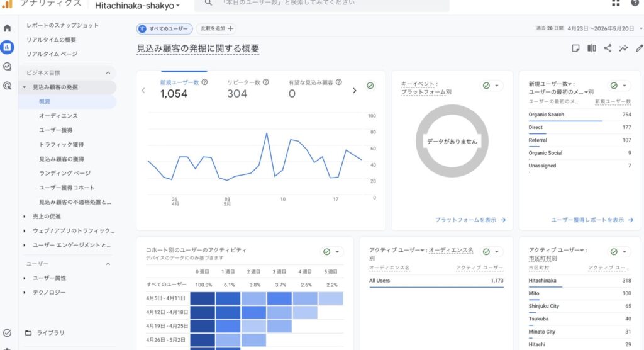The width and height of the screenshot is (644, 350).
Task: Select the 有望な見込み顧客 metric tab
Action: 315,89
